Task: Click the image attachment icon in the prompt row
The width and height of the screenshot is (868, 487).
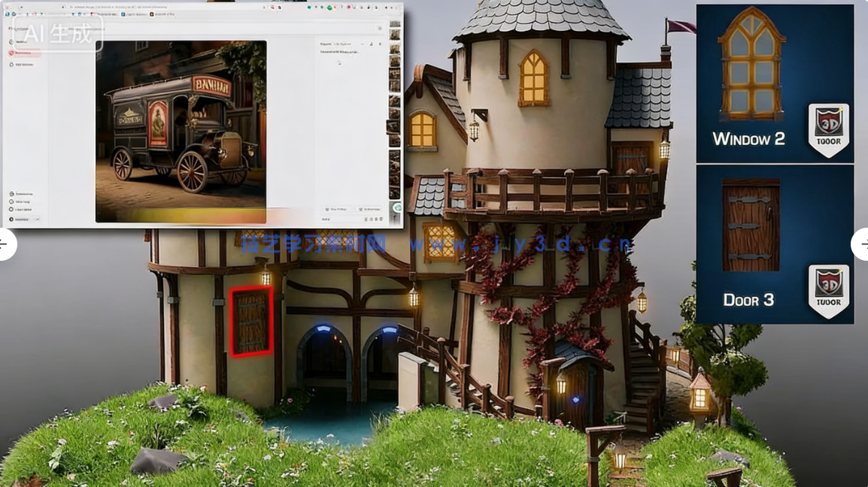Action: pos(366,219)
